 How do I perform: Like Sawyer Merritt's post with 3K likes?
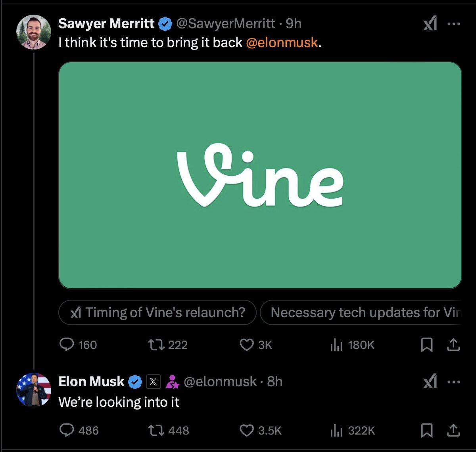point(247,345)
